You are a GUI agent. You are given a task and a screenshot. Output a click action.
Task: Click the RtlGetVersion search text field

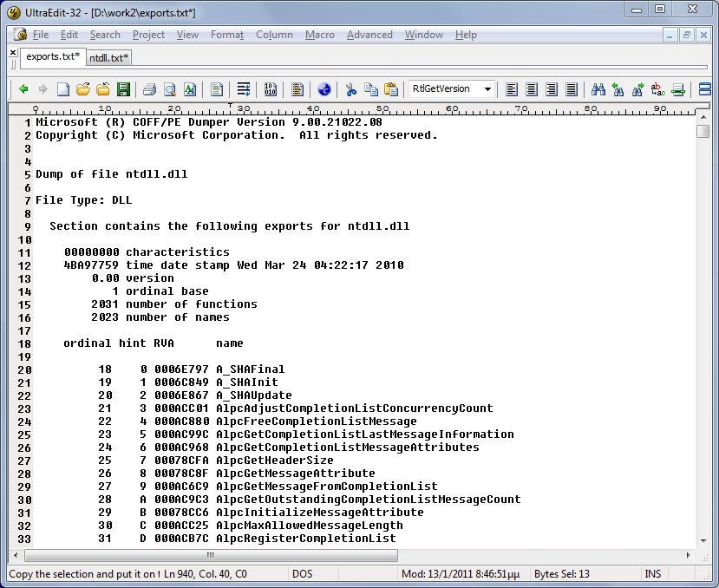coord(445,88)
